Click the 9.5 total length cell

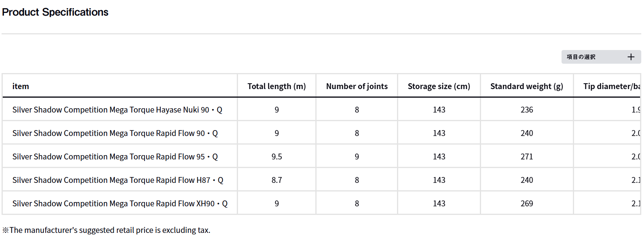click(x=277, y=157)
